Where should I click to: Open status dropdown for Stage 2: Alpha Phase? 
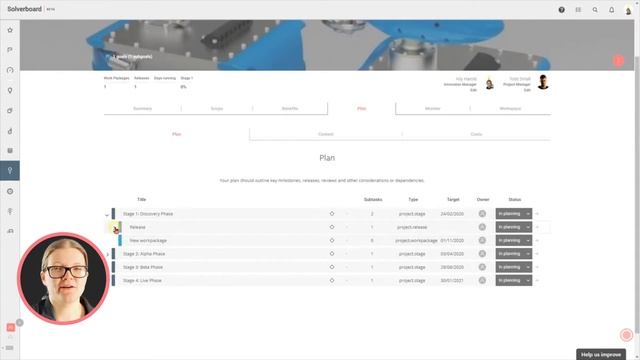(x=513, y=253)
